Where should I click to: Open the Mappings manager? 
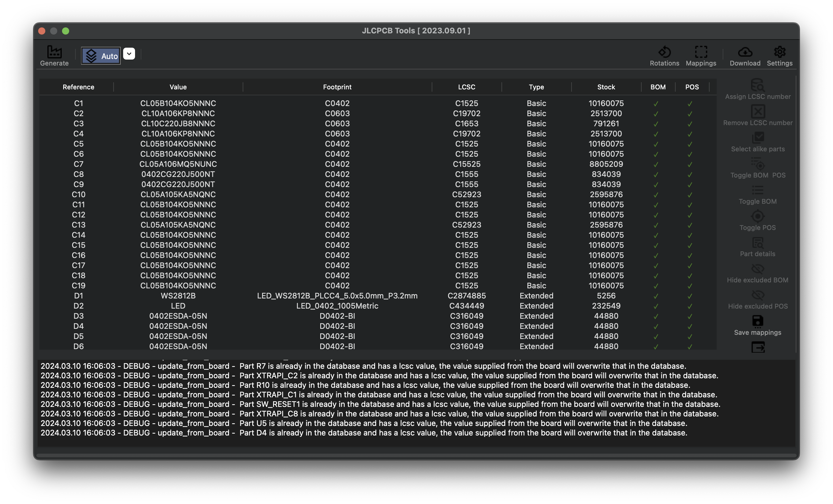tap(701, 56)
